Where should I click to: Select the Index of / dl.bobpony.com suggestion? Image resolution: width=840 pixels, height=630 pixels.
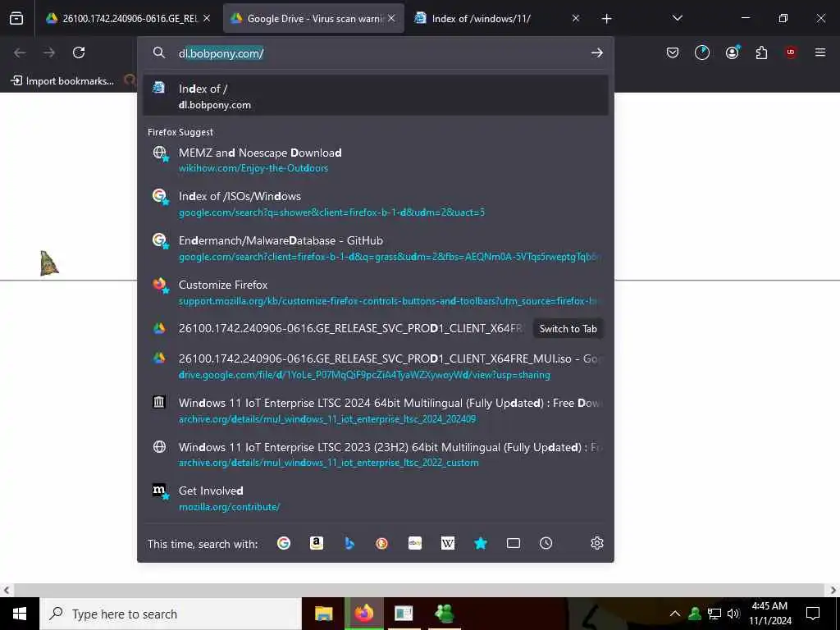(x=376, y=96)
